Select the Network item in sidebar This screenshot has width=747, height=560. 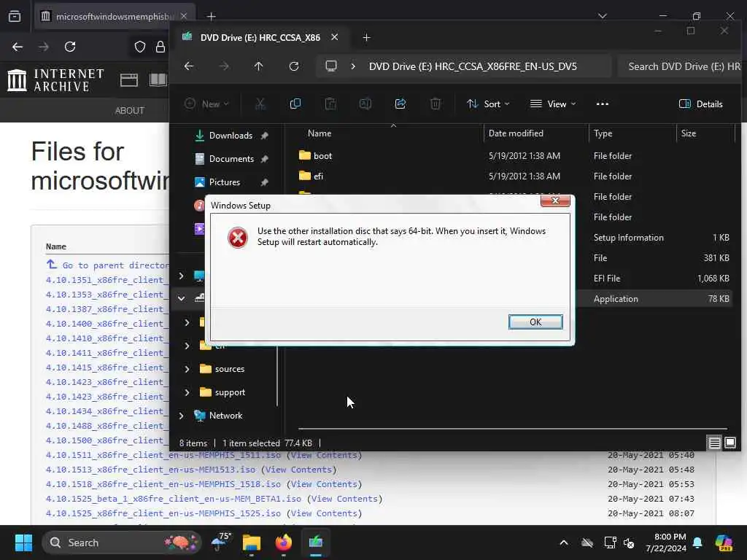point(225,415)
